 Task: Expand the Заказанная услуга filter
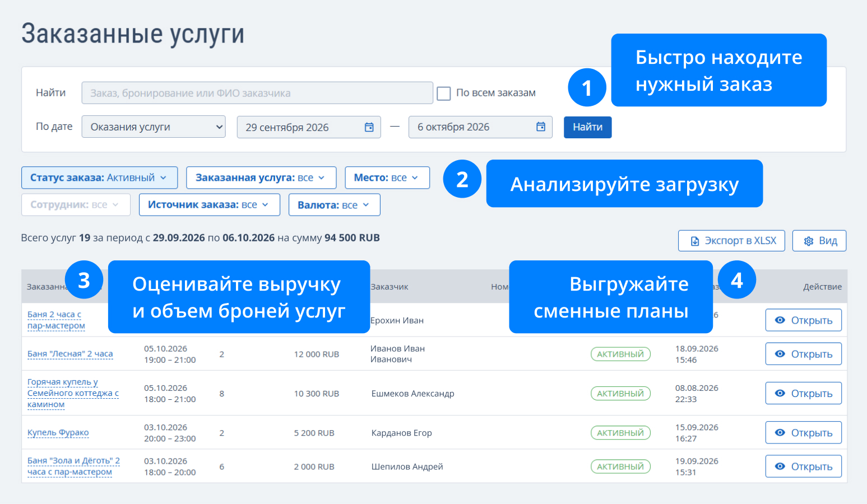261,178
